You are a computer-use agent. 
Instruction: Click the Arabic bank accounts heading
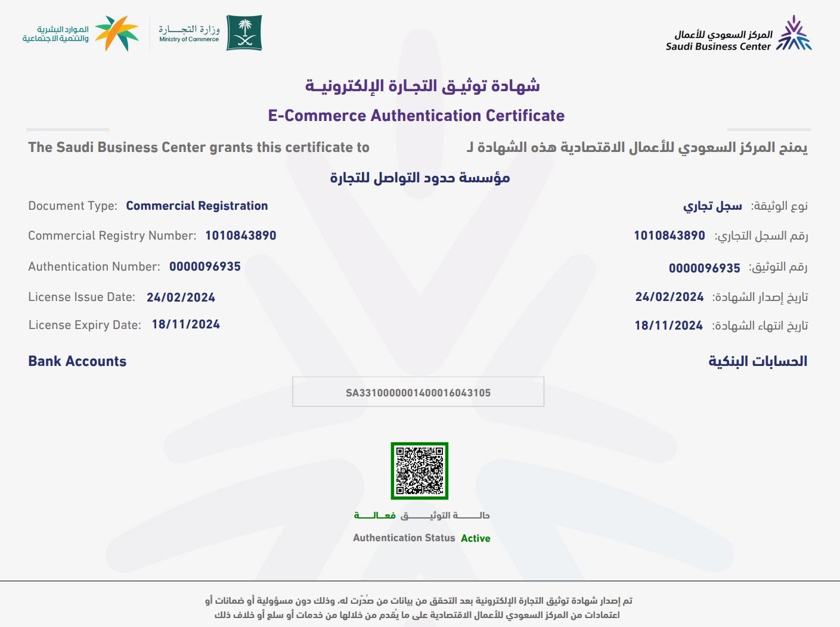click(757, 361)
